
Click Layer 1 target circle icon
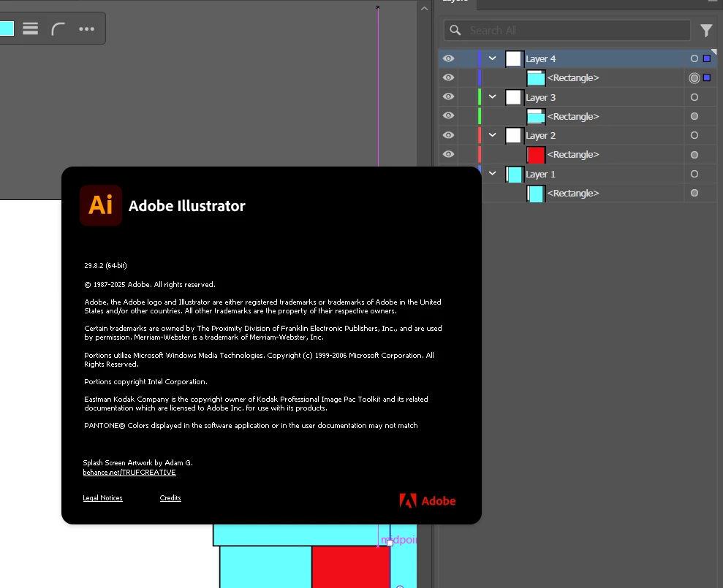click(x=694, y=174)
